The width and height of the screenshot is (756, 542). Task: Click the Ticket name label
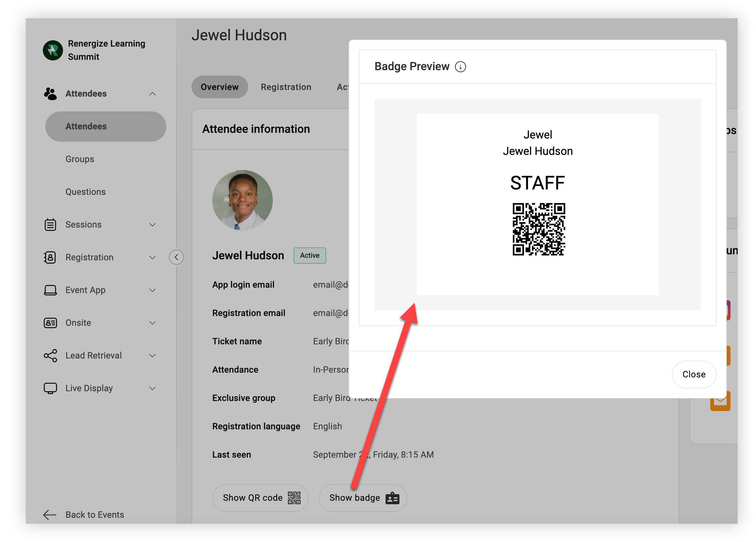pos(237,341)
